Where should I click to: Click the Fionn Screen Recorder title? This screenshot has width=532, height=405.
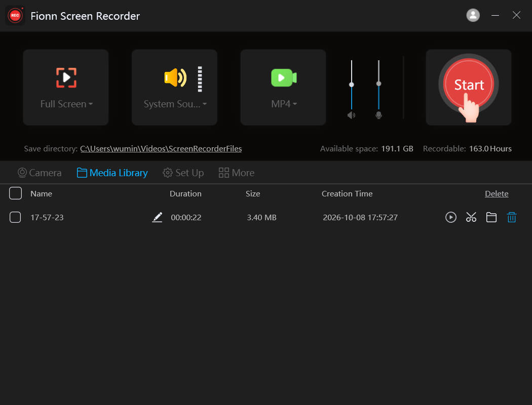pyautogui.click(x=85, y=16)
